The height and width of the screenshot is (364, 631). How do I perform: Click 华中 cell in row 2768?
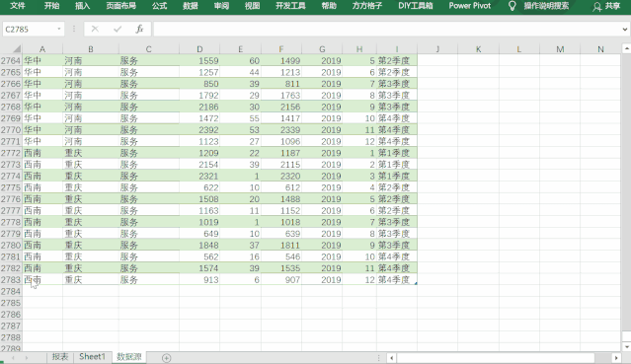[x=42, y=107]
